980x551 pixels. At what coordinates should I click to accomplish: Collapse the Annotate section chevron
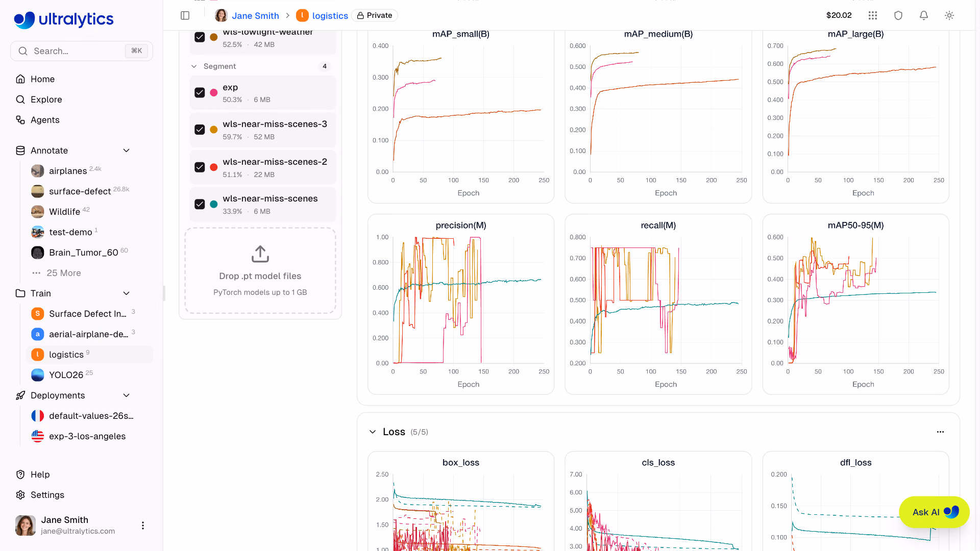tap(127, 151)
